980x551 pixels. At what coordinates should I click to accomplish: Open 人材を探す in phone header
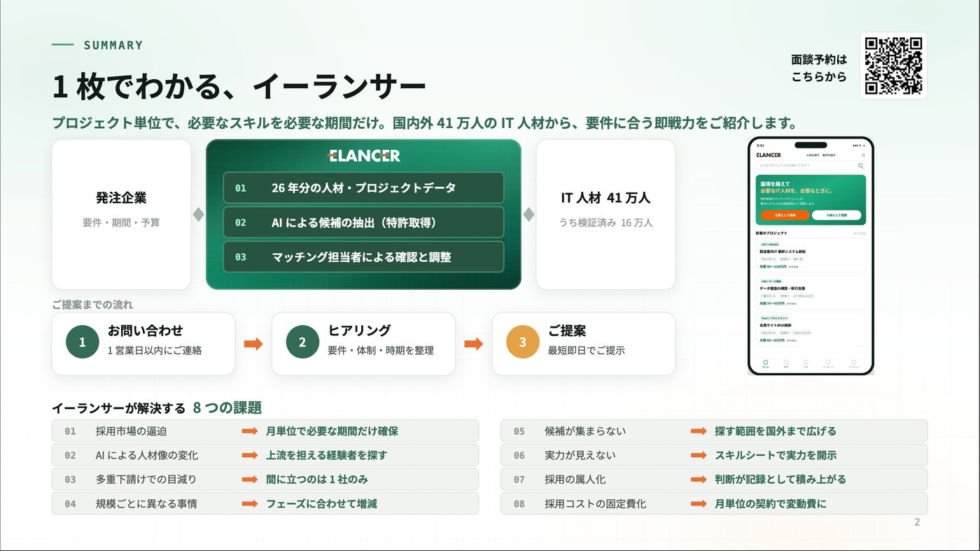tap(812, 155)
